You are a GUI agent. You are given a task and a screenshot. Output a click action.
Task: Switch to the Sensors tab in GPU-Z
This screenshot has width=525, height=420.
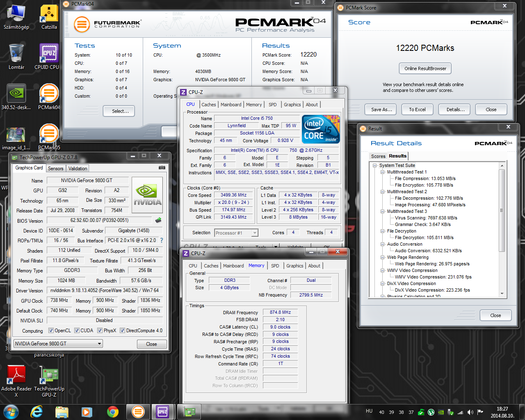click(56, 169)
